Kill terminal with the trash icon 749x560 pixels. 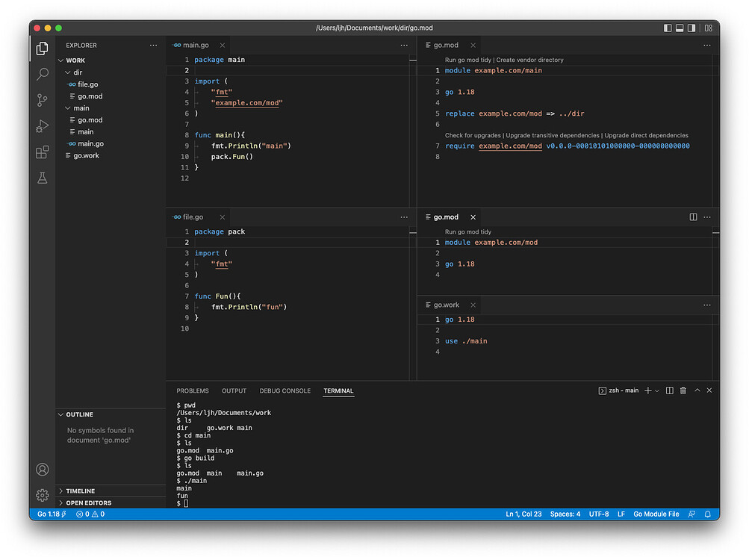tap(683, 391)
